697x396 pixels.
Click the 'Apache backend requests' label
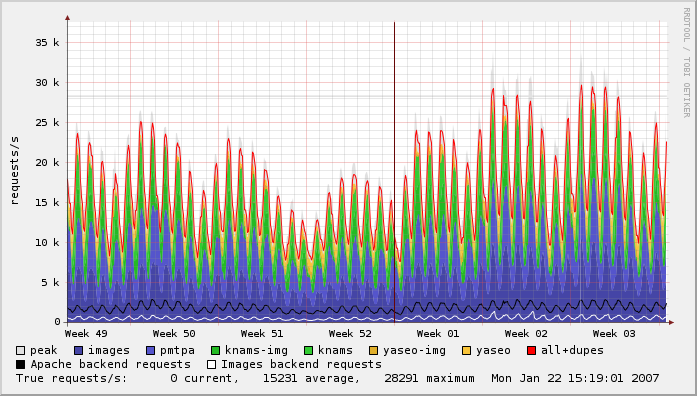(111, 364)
